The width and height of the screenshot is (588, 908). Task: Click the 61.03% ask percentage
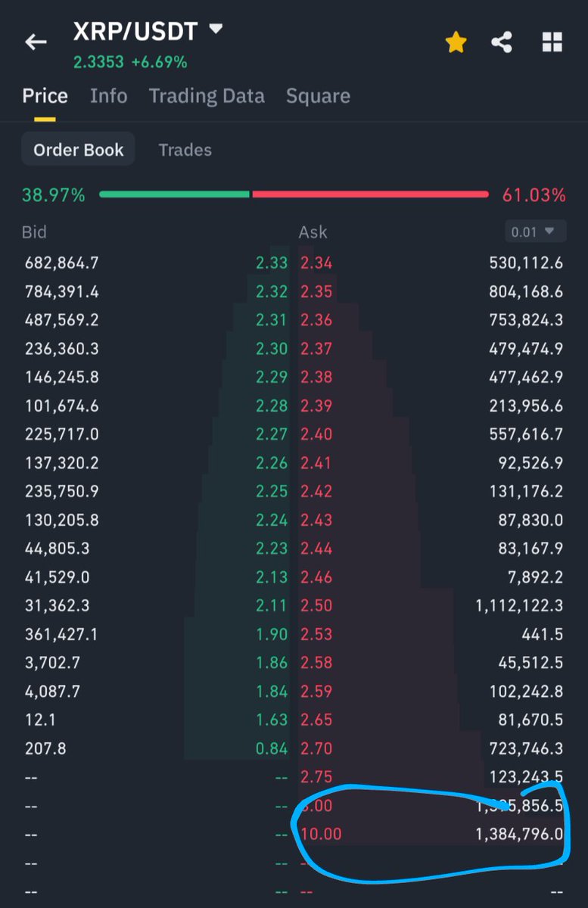tap(534, 195)
